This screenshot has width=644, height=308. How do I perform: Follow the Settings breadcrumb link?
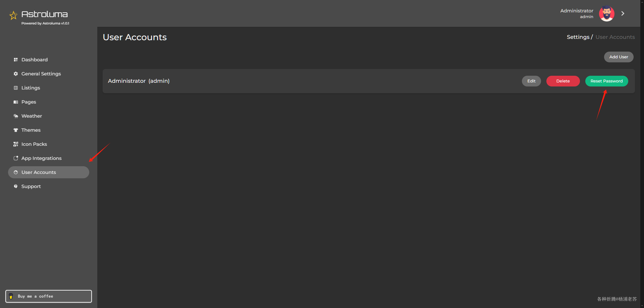tap(578, 37)
